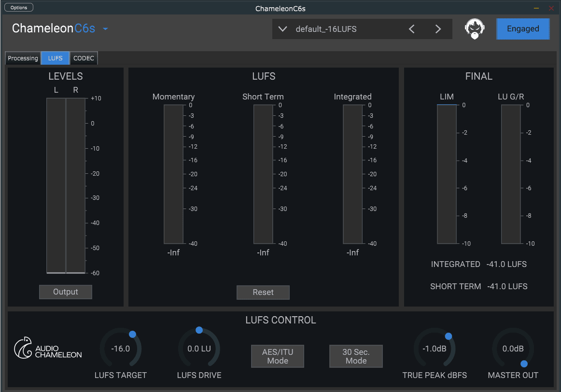The width and height of the screenshot is (561, 392).
Task: Toggle the AES/ITU Mode button
Action: [x=278, y=356]
